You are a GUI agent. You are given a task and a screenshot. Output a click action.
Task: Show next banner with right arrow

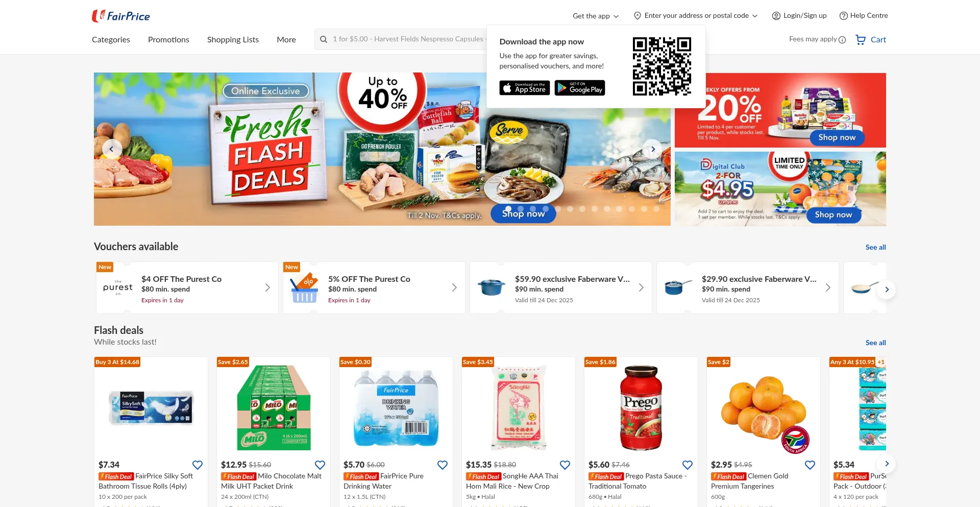(653, 149)
